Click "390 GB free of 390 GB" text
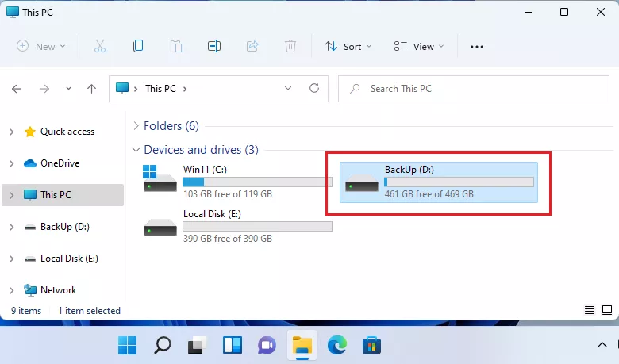Image resolution: width=619 pixels, height=364 pixels. [228, 238]
